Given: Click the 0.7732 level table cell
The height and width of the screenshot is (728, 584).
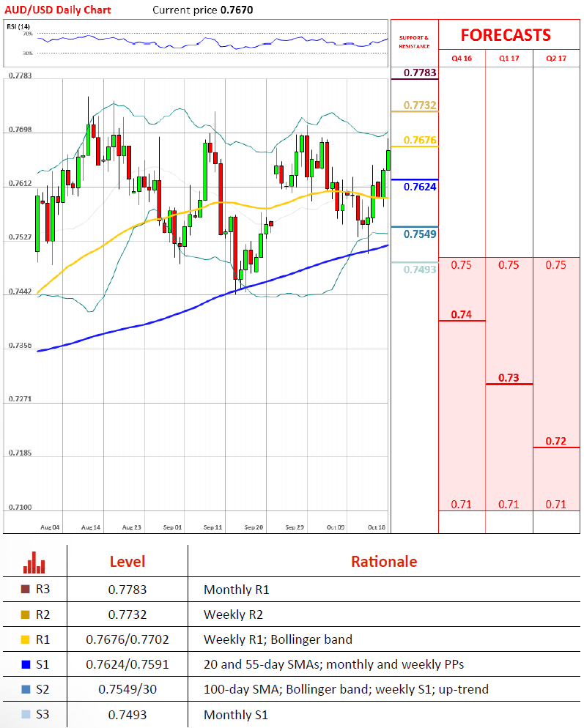Looking at the screenshot, I should tap(127, 614).
